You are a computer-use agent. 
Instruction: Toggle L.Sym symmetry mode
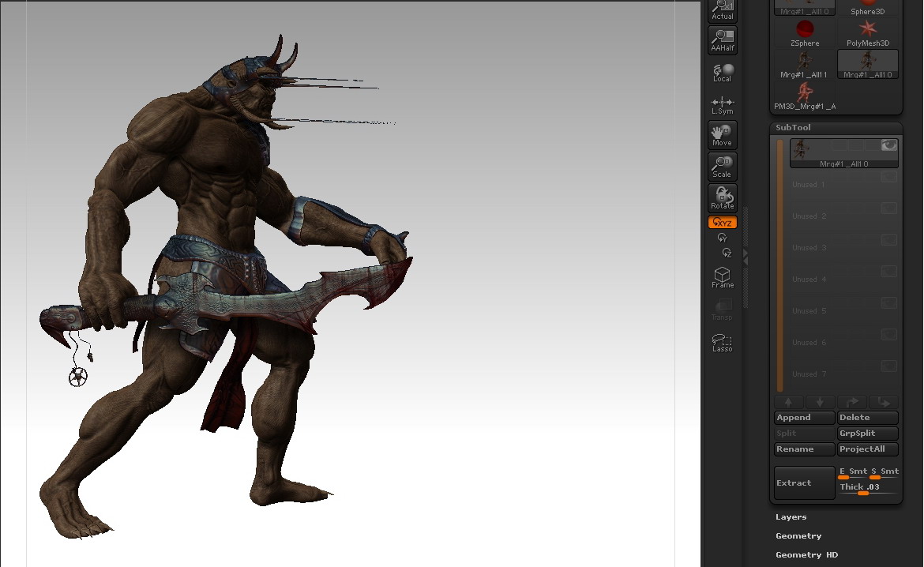click(722, 103)
